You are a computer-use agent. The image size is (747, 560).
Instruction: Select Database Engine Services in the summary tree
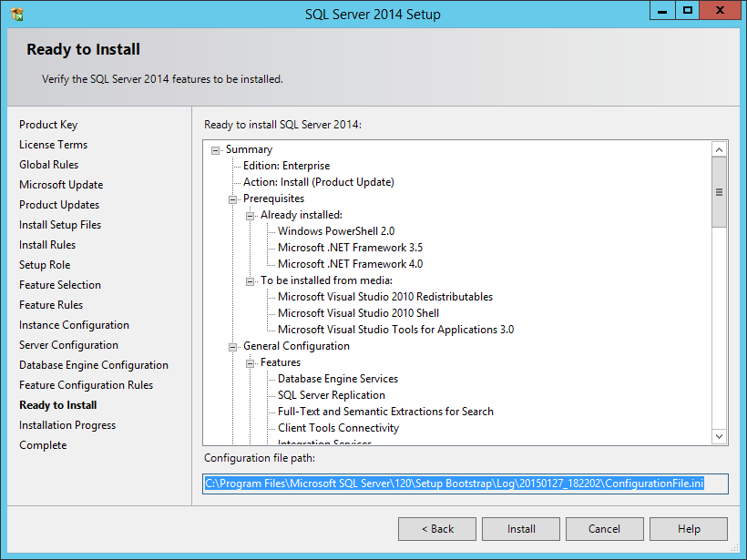337,378
